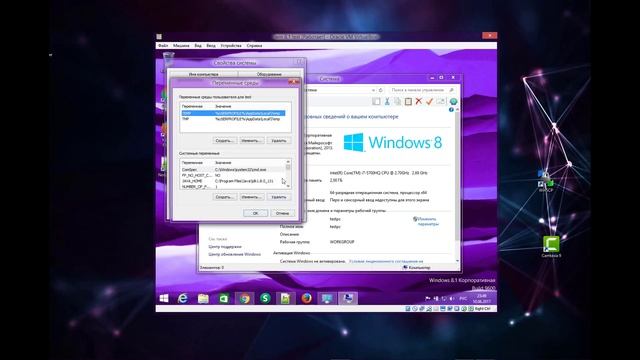Launch Firefox from the guest taskbar
Viewport: 640px width, 360px height.
pyautogui.click(x=306, y=298)
